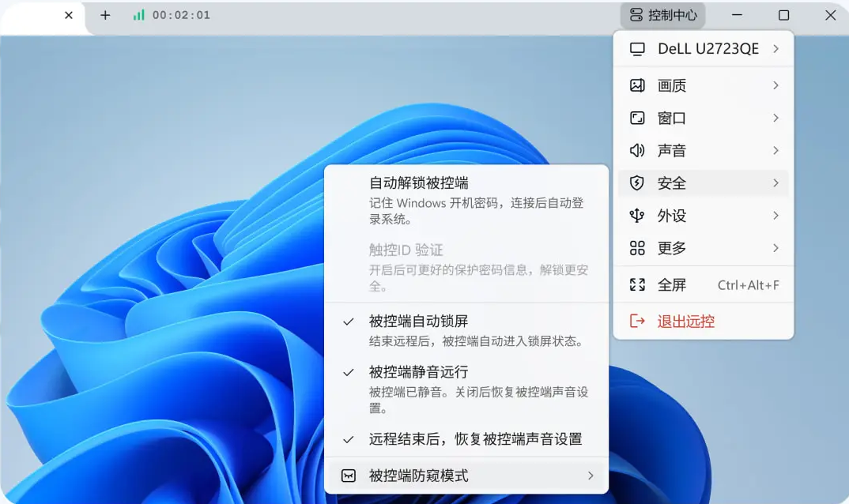Open a new session tab with the + button
849x504 pixels.
[104, 14]
